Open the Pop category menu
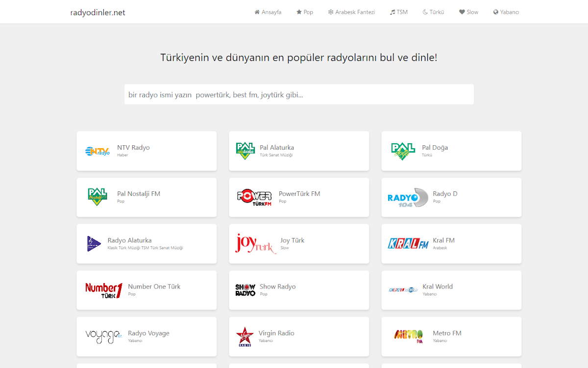 pos(305,12)
